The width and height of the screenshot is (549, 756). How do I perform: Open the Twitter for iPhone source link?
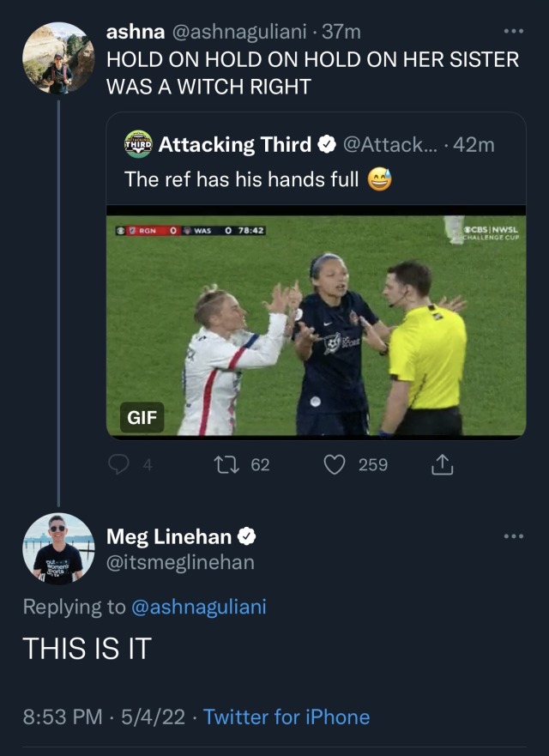287,717
